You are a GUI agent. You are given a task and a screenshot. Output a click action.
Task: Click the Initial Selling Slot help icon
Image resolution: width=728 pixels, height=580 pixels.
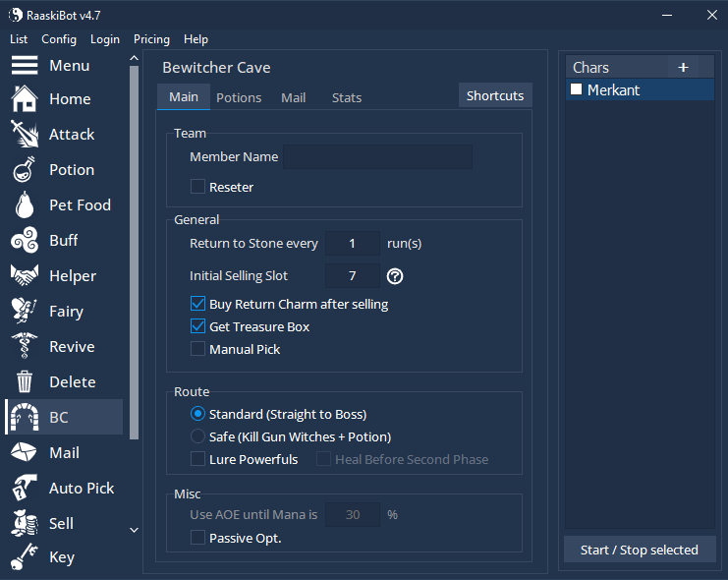click(395, 276)
